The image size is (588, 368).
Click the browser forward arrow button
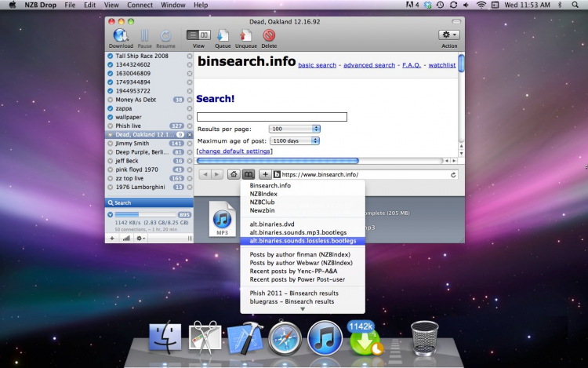click(216, 174)
